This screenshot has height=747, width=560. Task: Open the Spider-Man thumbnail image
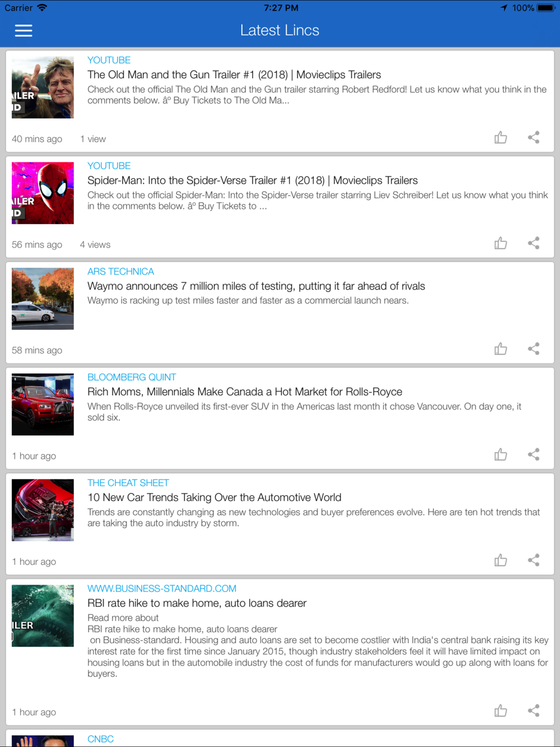pyautogui.click(x=43, y=193)
